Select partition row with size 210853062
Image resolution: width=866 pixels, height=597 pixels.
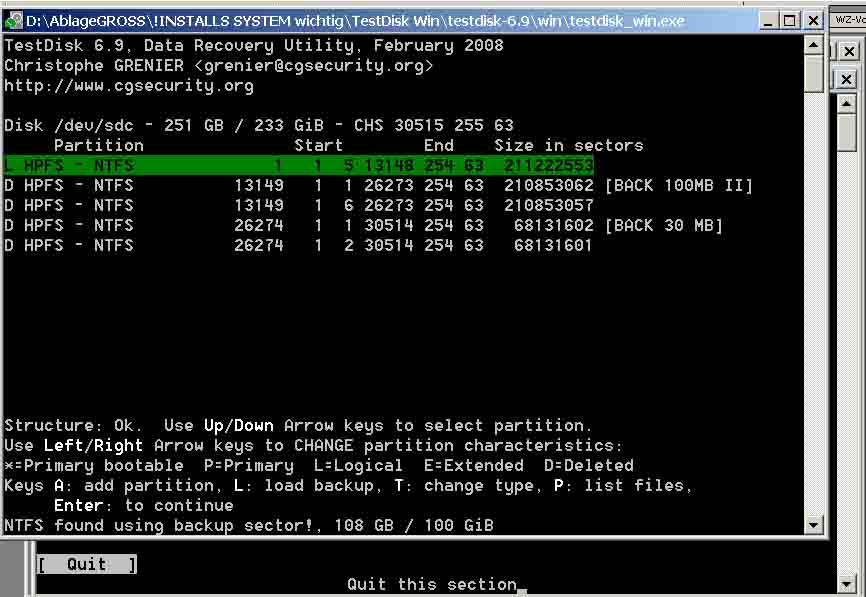tap(378, 185)
